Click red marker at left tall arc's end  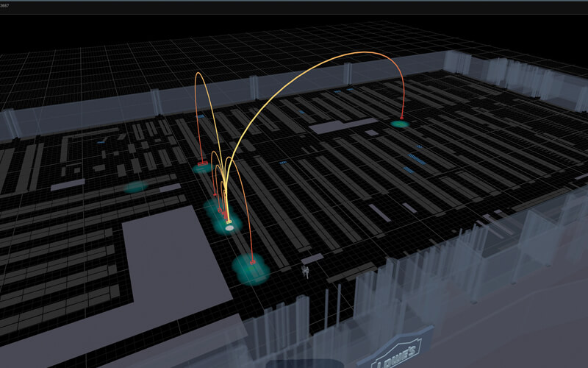click(201, 163)
